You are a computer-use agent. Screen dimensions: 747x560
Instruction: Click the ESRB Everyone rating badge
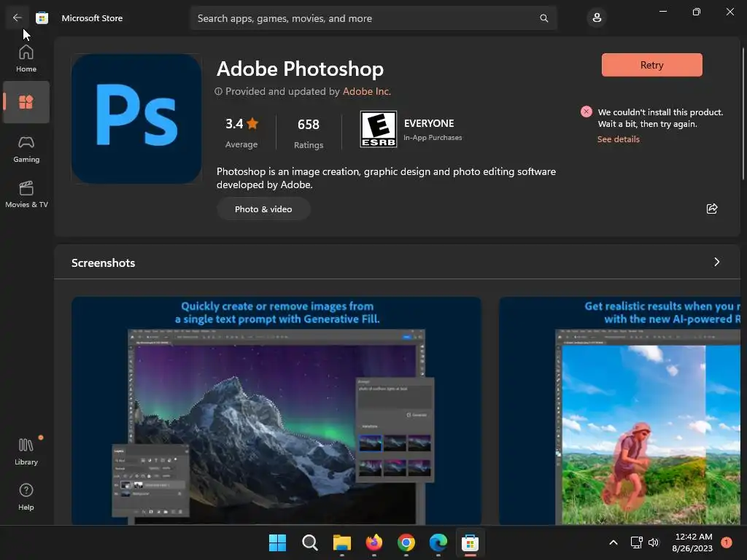[379, 129]
